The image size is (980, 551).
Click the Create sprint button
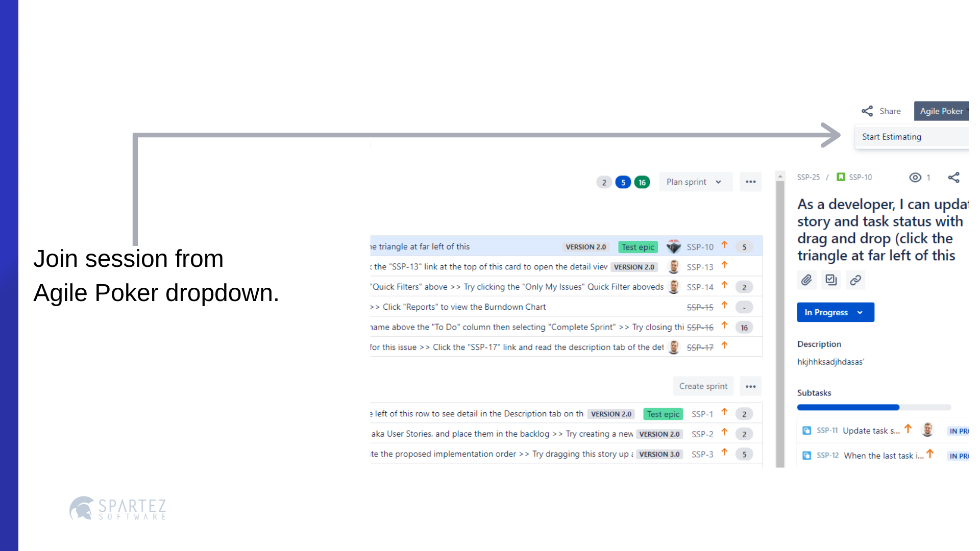click(x=703, y=386)
